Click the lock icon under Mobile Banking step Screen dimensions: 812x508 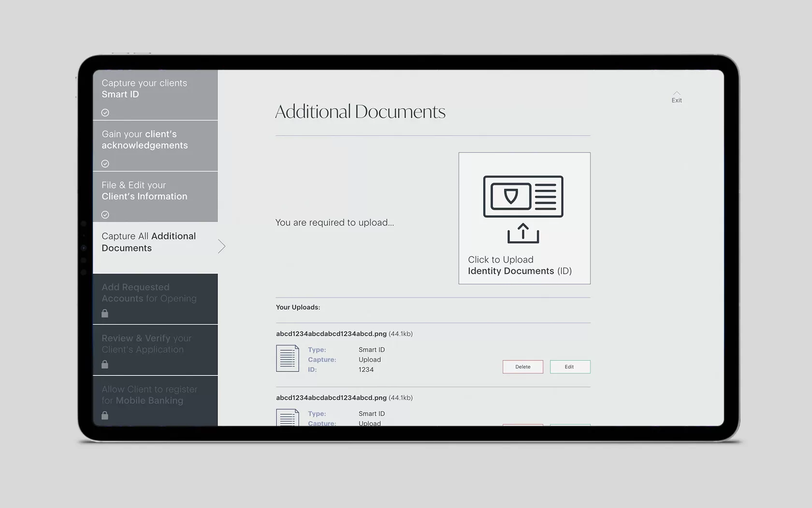(x=105, y=415)
